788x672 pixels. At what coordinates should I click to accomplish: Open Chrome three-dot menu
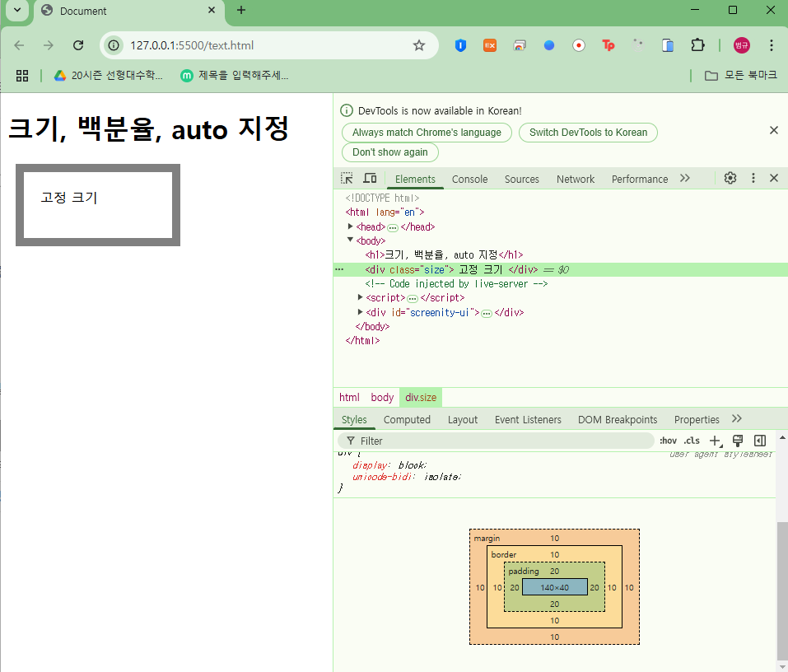coord(772,45)
